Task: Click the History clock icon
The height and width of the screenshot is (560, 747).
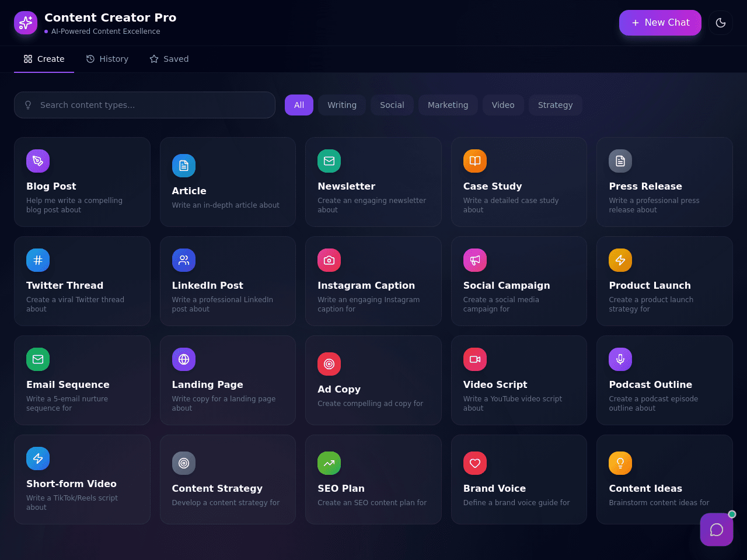Action: 90,59
